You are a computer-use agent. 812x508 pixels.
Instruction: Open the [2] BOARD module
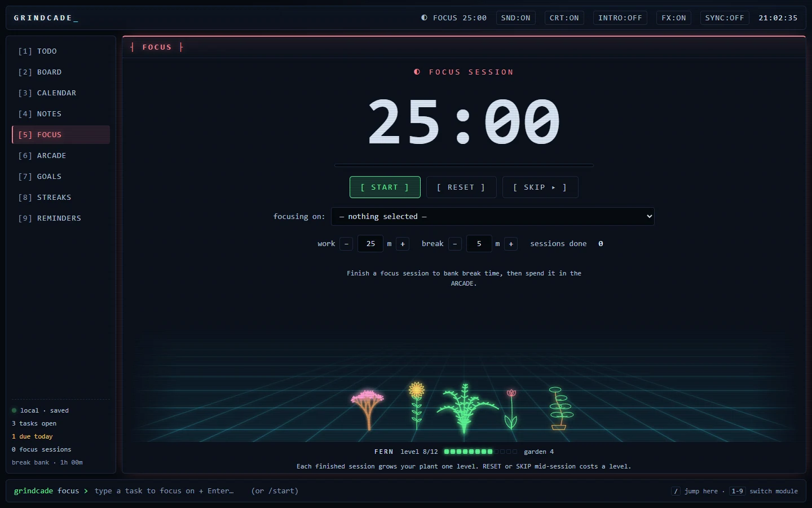tap(61, 72)
